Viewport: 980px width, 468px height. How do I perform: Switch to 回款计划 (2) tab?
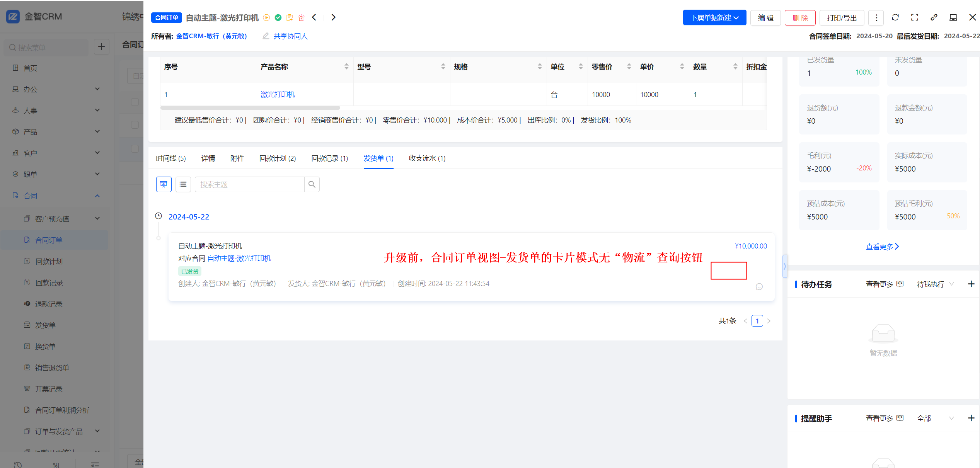(x=277, y=158)
